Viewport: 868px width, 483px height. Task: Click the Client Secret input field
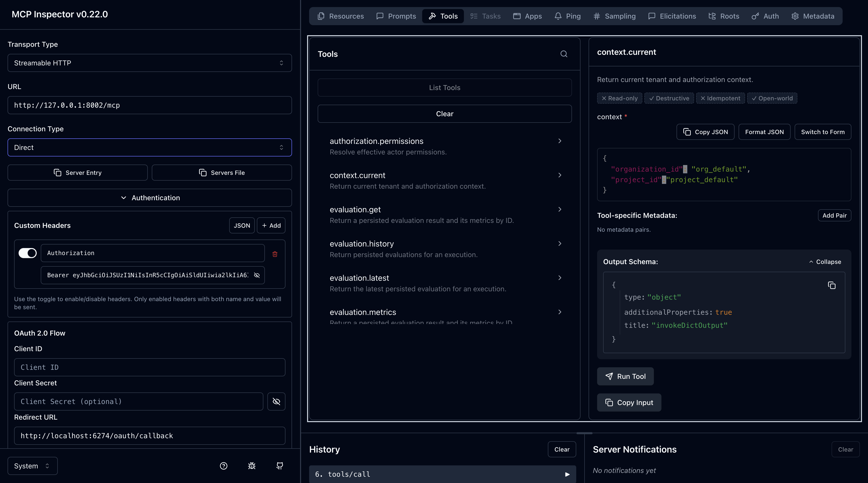point(138,401)
